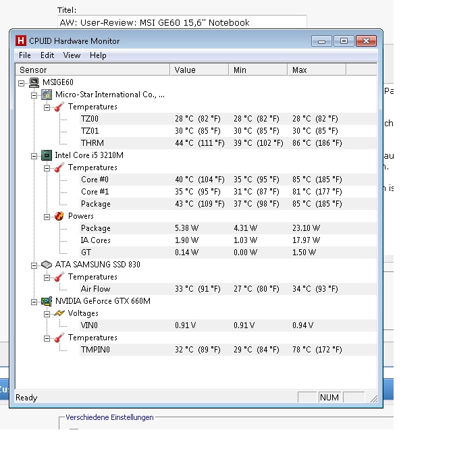Click the Intel Core i5 3210M chip icon
Screen dimensions: 453x476
tap(47, 155)
